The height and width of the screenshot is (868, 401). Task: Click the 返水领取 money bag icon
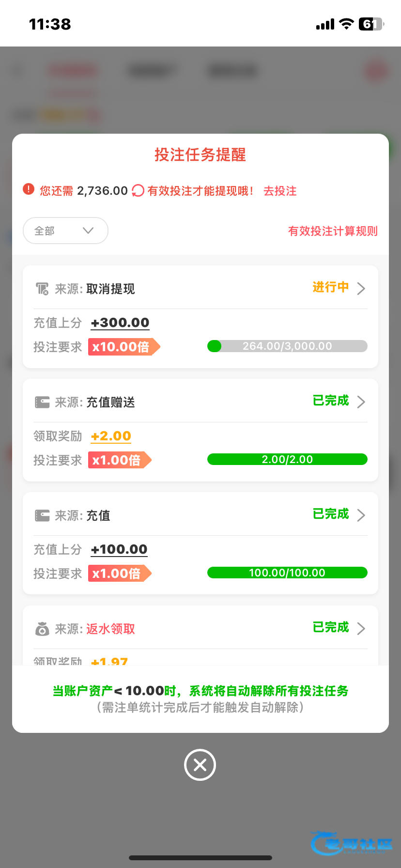coord(42,629)
